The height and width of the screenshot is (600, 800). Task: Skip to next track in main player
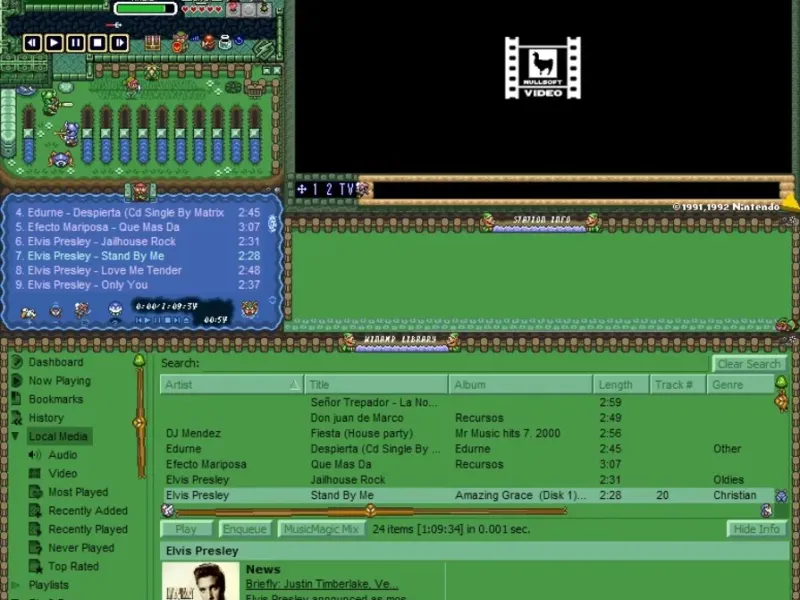(119, 43)
